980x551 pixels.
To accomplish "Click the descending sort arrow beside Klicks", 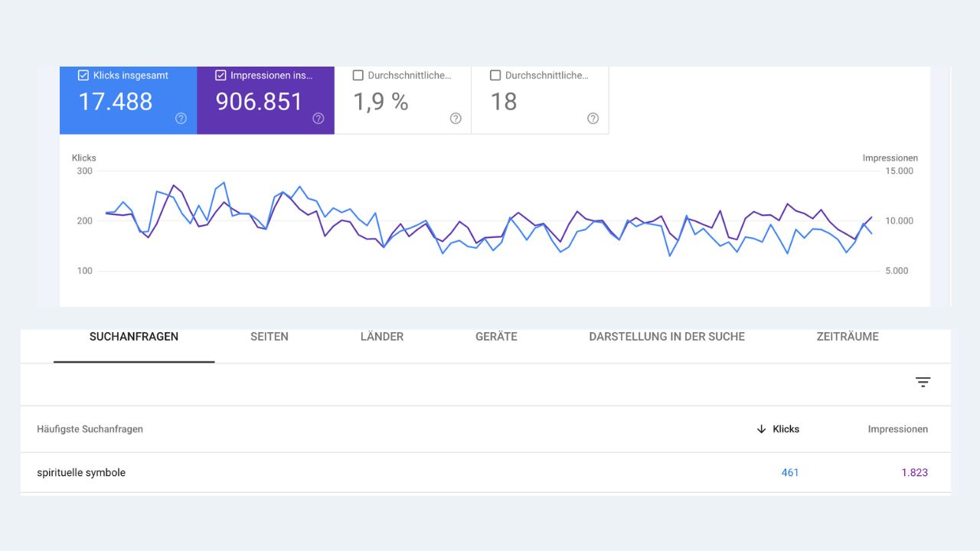I will pos(761,429).
